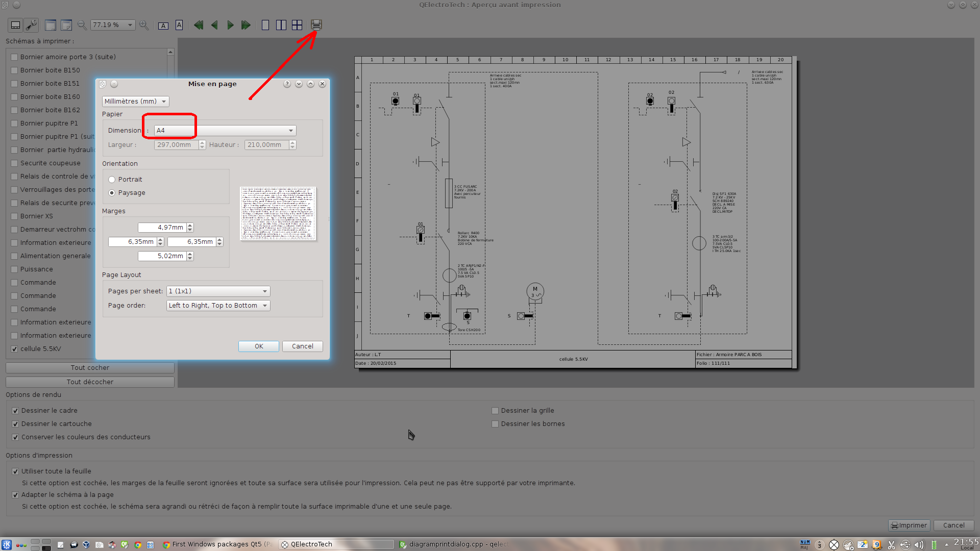The image size is (980, 551).
Task: Open the Page order dropdown
Action: pyautogui.click(x=218, y=306)
